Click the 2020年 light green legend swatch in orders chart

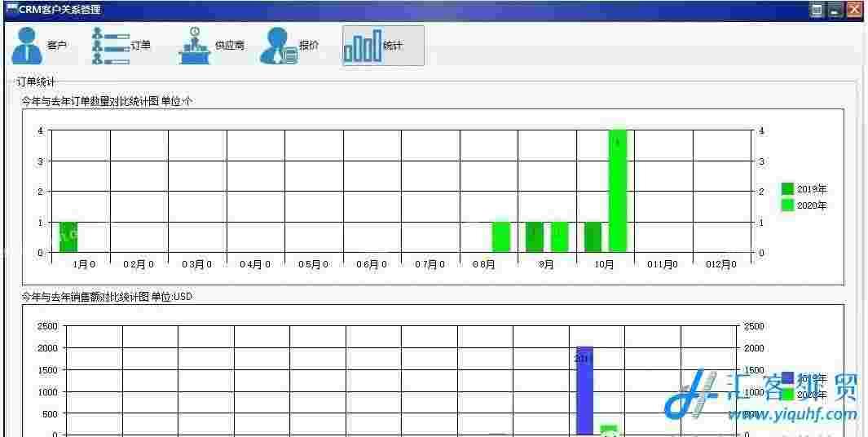[787, 205]
